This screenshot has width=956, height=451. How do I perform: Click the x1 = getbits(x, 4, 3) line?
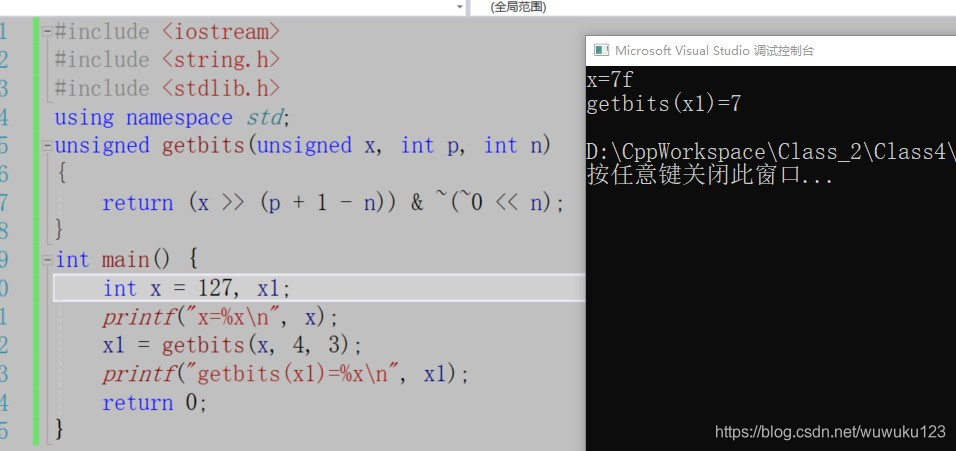pos(232,346)
